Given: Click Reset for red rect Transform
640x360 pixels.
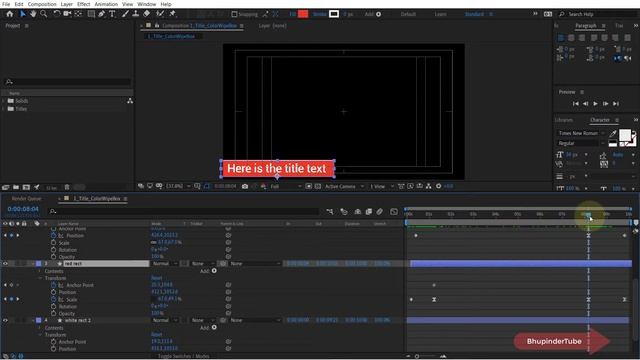Looking at the screenshot, I should [x=156, y=278].
